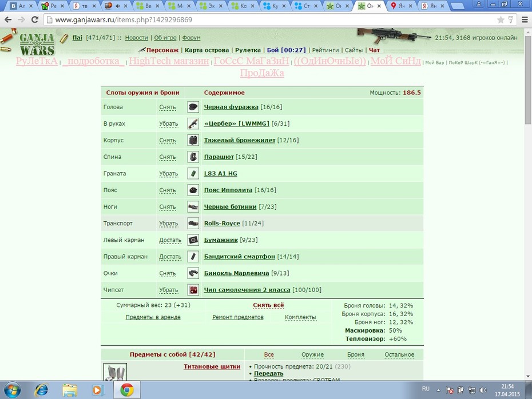Filter inventory by Броня tab
This screenshot has width=532, height=399.
coord(356,354)
